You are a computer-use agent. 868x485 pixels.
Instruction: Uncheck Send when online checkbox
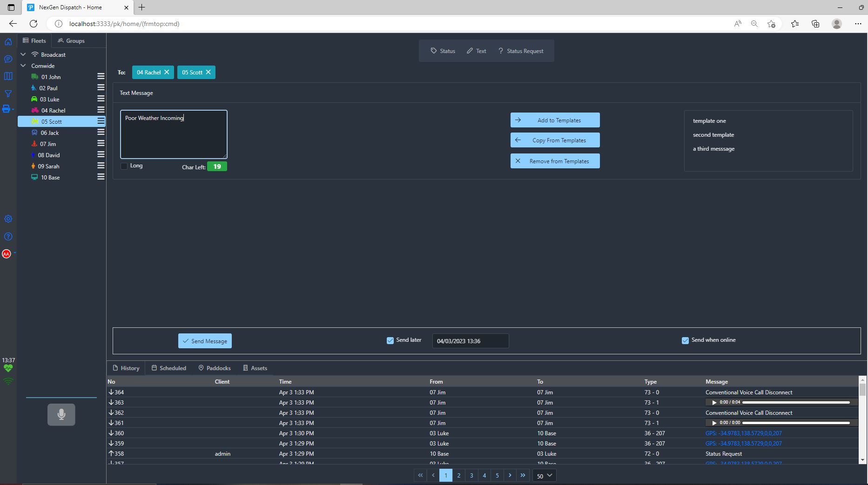pos(685,340)
